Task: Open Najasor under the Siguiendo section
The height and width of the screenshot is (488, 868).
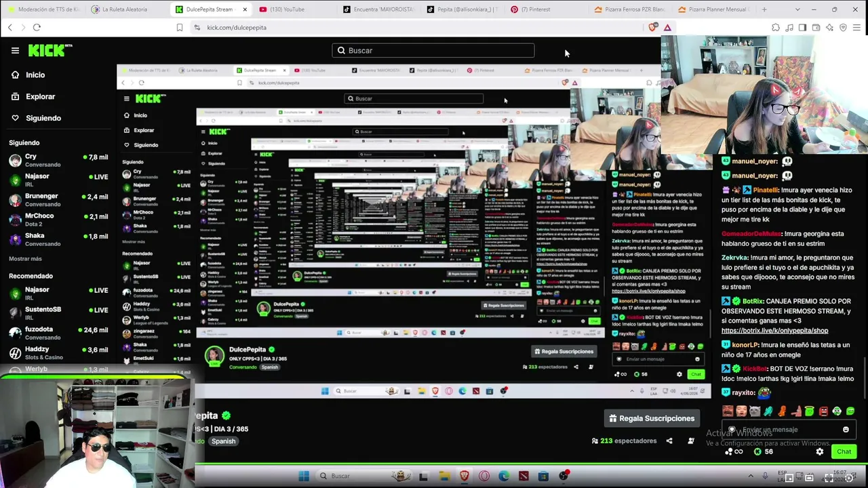Action: 58,180
